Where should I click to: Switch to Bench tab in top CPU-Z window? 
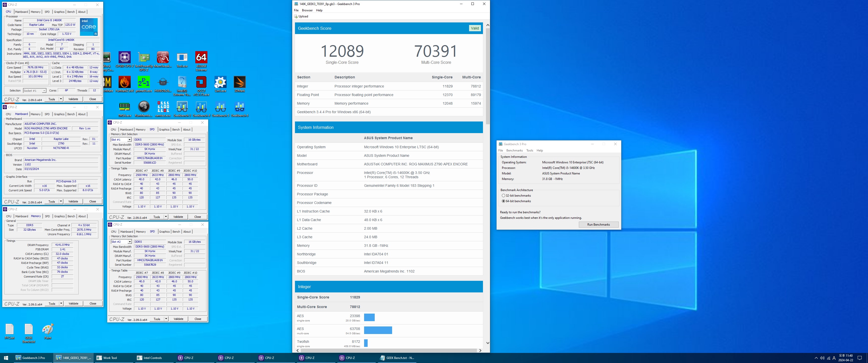click(71, 12)
